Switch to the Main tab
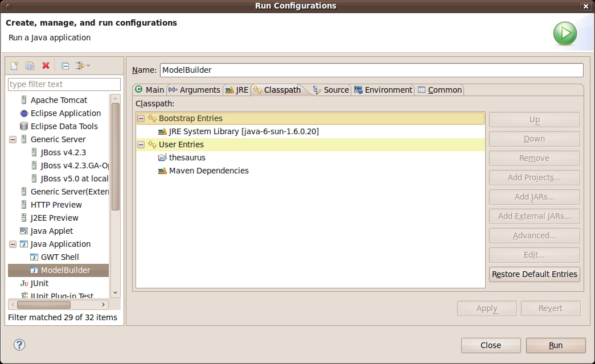Image resolution: width=595 pixels, height=364 pixels. (150, 90)
